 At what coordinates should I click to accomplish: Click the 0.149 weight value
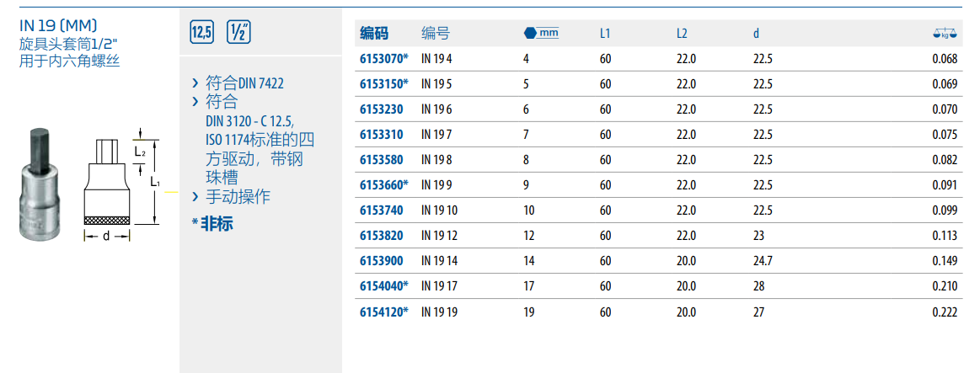coord(945,261)
